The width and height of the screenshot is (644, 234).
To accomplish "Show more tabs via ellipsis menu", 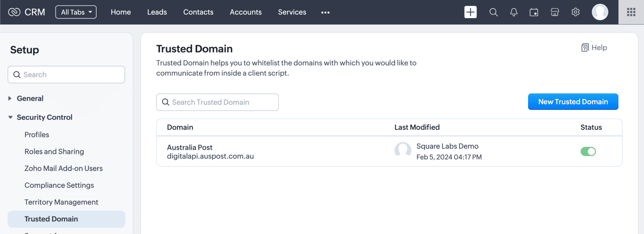I will [325, 12].
